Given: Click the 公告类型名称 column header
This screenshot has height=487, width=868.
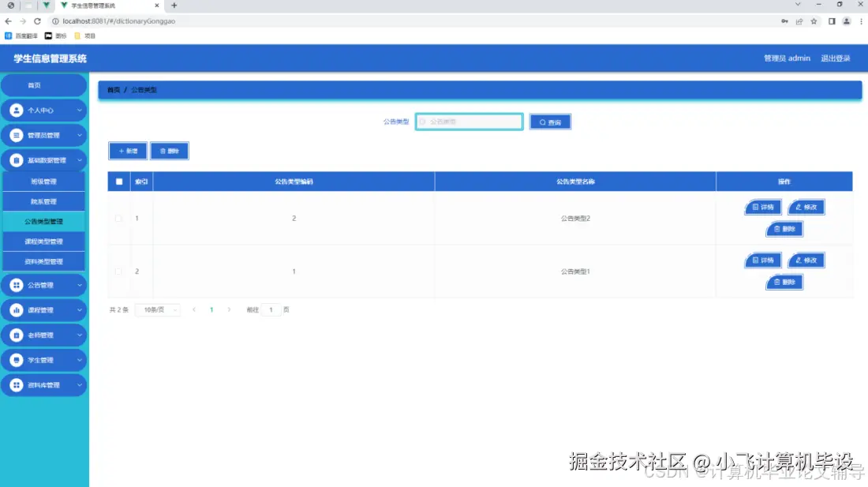Looking at the screenshot, I should coord(575,182).
